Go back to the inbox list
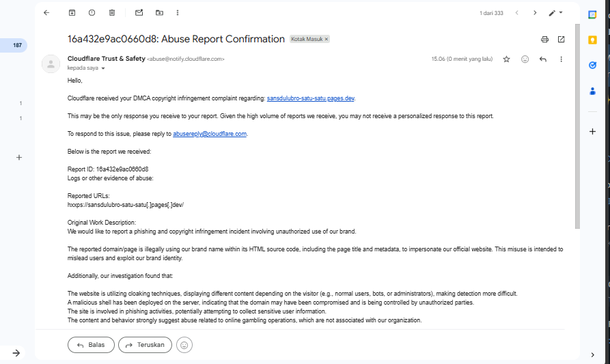The image size is (610, 364). pyautogui.click(x=46, y=12)
